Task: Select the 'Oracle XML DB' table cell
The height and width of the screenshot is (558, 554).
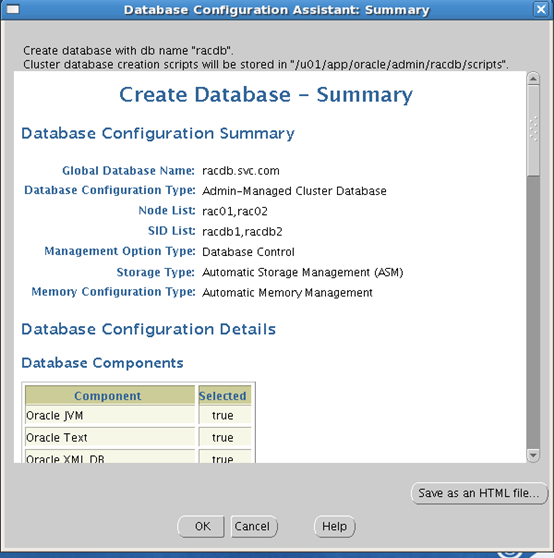Action: click(x=110, y=457)
